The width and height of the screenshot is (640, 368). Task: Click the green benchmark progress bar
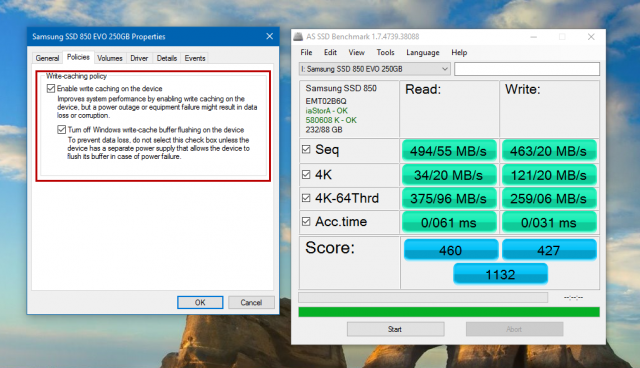tap(449, 312)
